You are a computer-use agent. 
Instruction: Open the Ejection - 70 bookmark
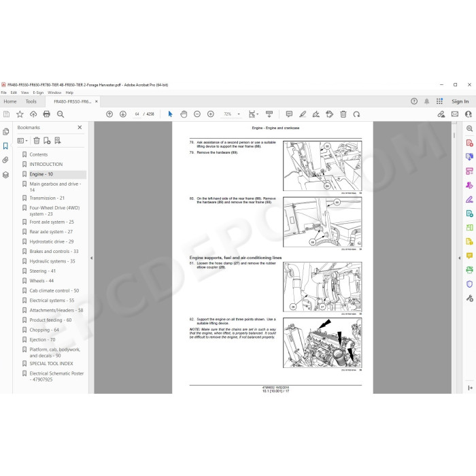click(42, 340)
